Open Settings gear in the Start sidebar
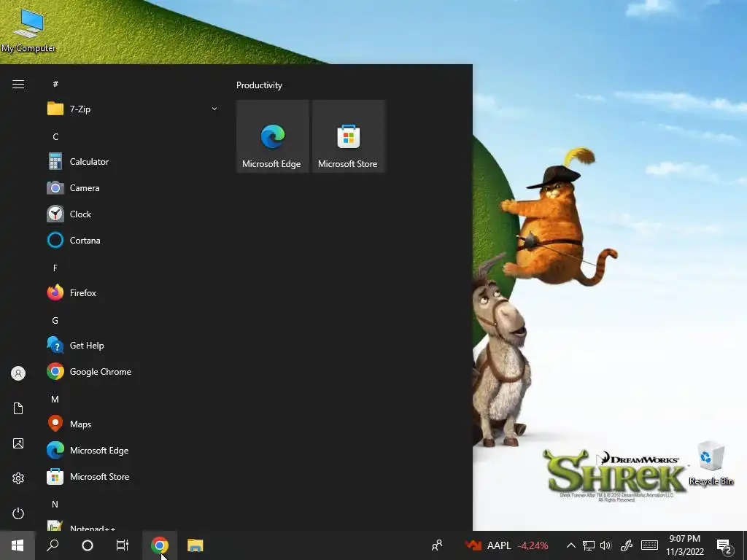This screenshot has height=560, width=747. coord(18,478)
